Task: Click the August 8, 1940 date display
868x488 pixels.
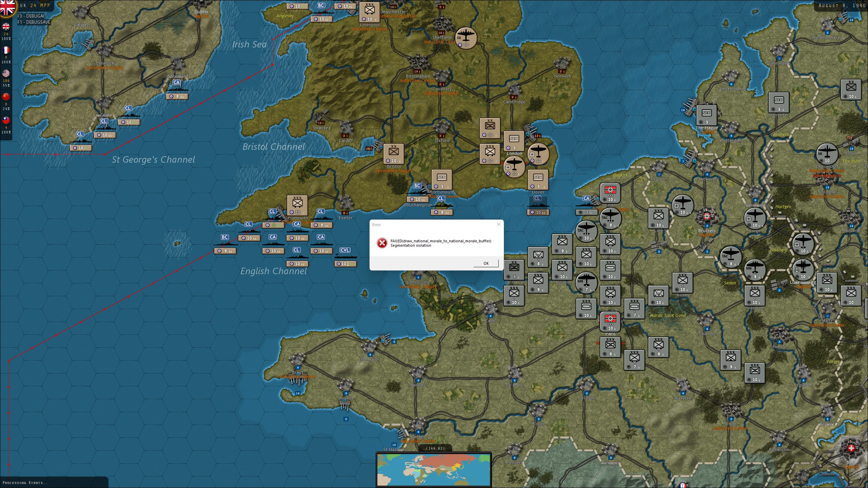Action: click(x=842, y=5)
